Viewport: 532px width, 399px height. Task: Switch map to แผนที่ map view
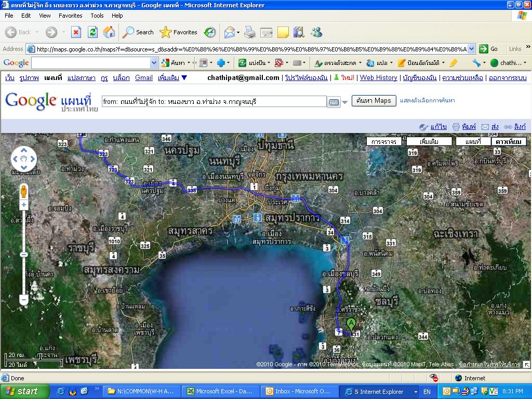473,141
